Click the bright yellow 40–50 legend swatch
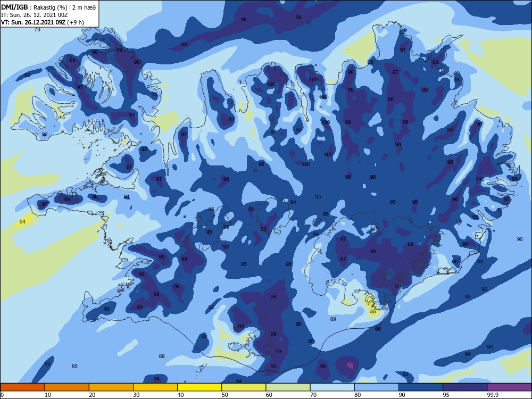Viewport: 532px width, 399px height. coord(199,387)
